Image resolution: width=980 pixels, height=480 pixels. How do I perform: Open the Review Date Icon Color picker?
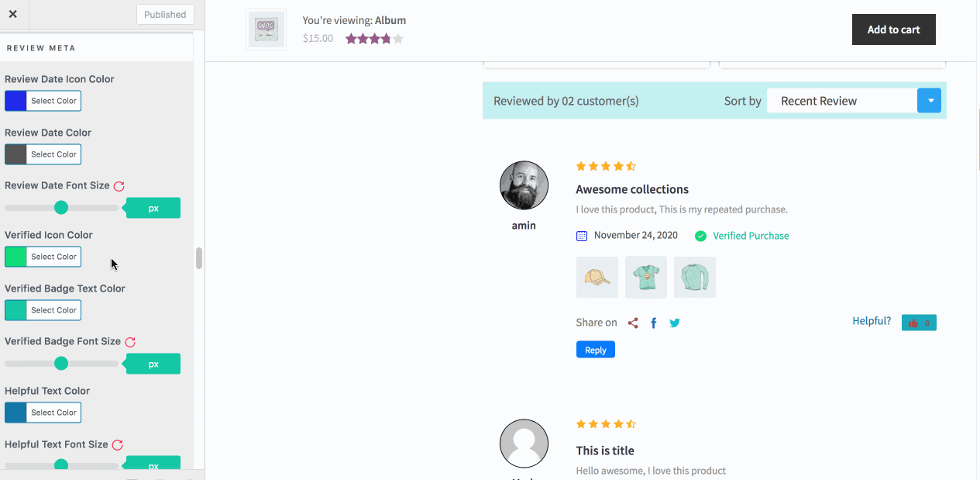point(43,100)
